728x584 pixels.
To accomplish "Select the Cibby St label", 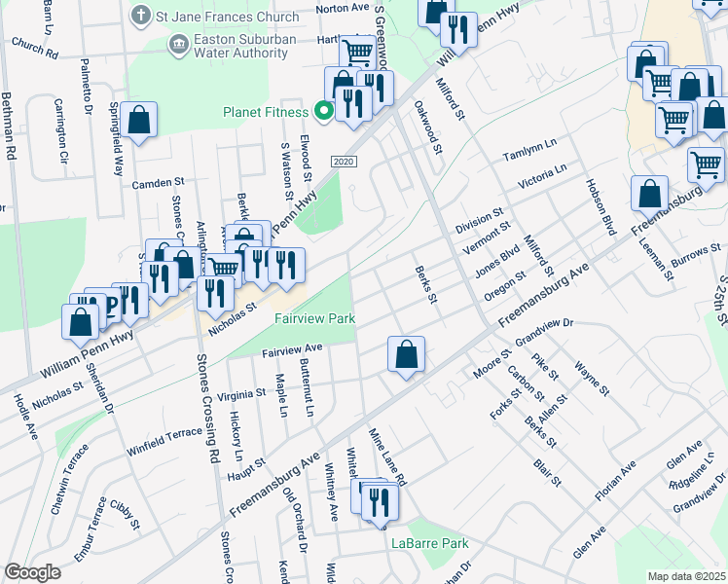I will 125,514.
